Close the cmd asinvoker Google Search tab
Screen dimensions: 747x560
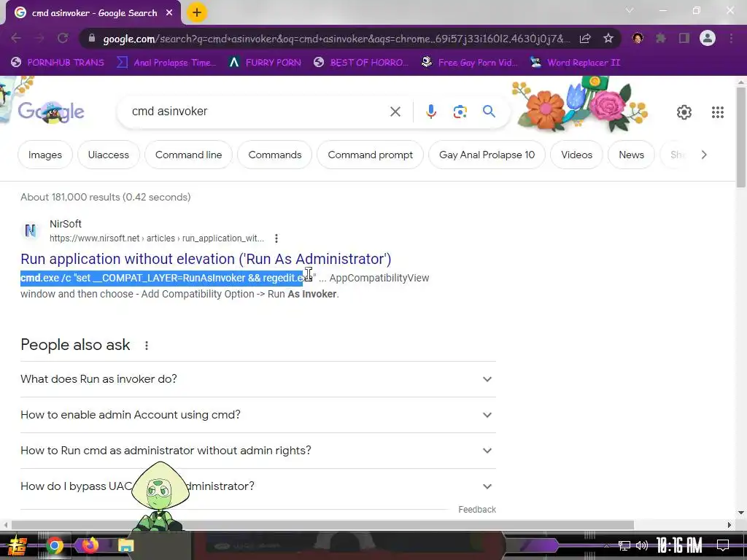[169, 13]
